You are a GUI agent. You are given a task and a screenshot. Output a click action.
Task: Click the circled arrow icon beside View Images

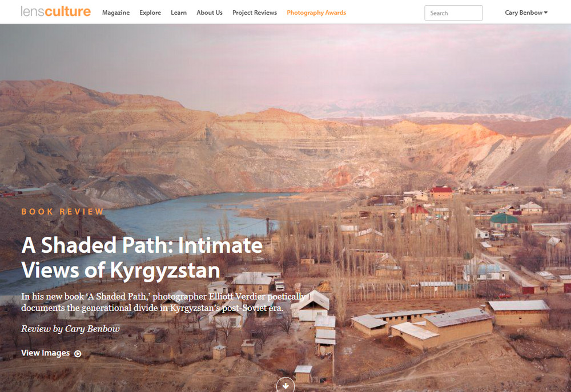click(x=78, y=353)
